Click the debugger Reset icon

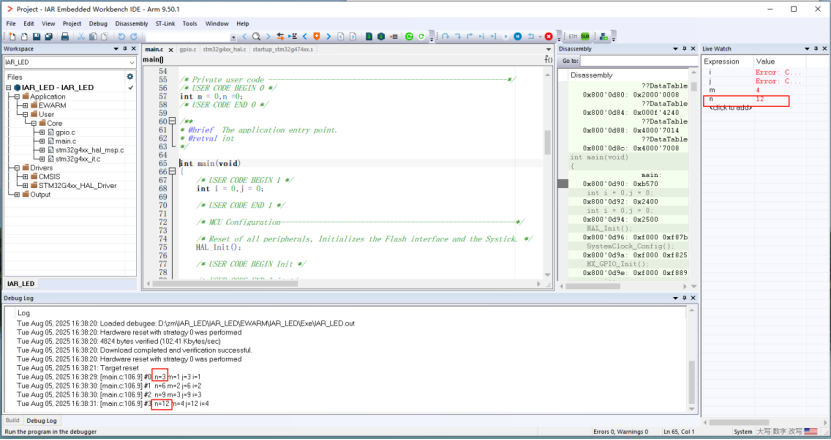(x=531, y=37)
